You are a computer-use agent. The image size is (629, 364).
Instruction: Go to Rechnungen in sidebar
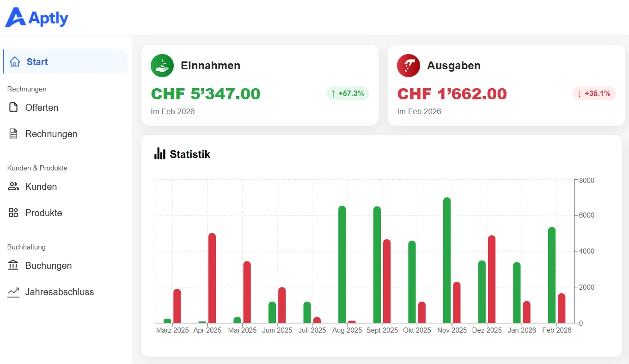pyautogui.click(x=51, y=134)
